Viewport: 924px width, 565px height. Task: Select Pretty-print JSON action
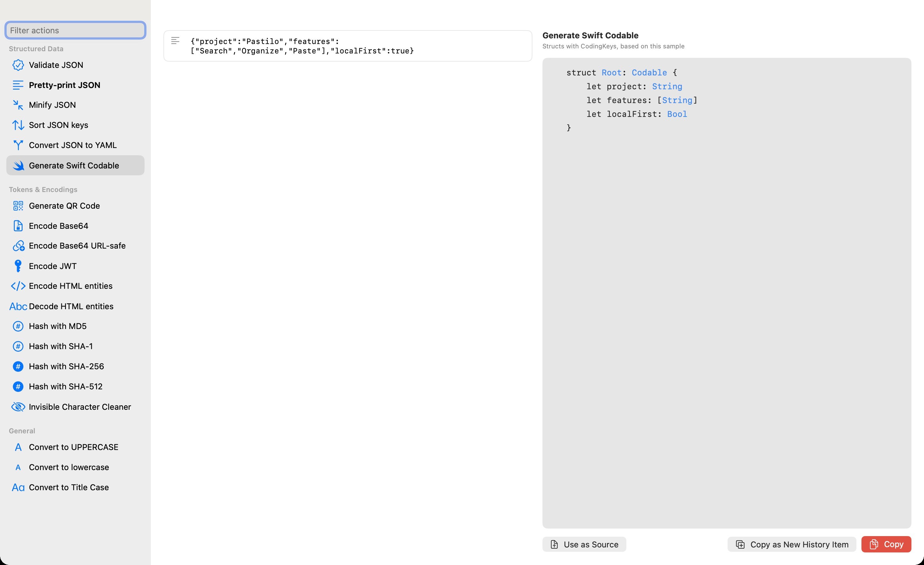[x=75, y=85]
